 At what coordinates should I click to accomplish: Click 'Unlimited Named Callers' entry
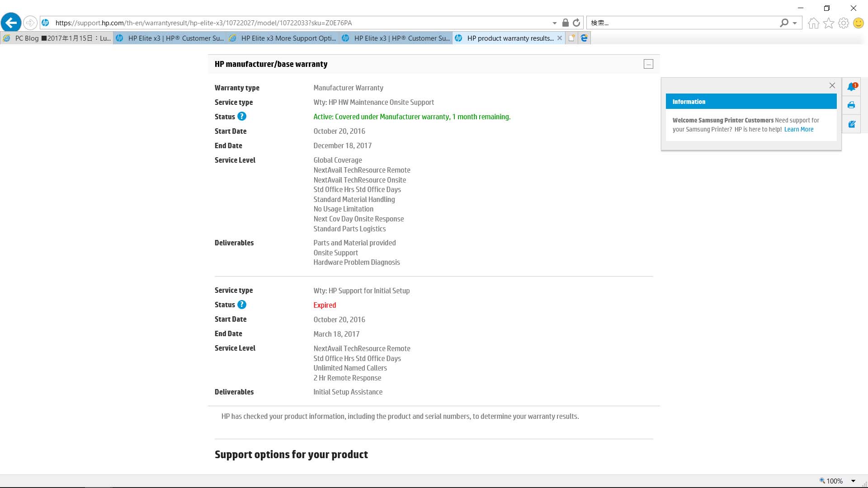350,368
